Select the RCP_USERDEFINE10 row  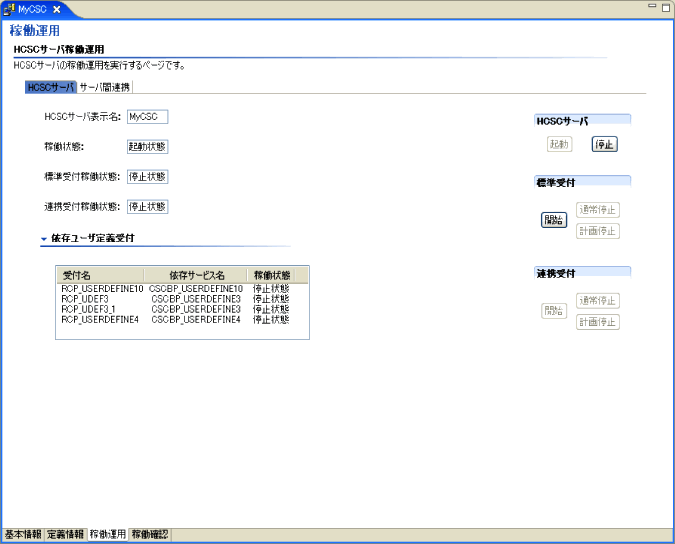(182, 289)
